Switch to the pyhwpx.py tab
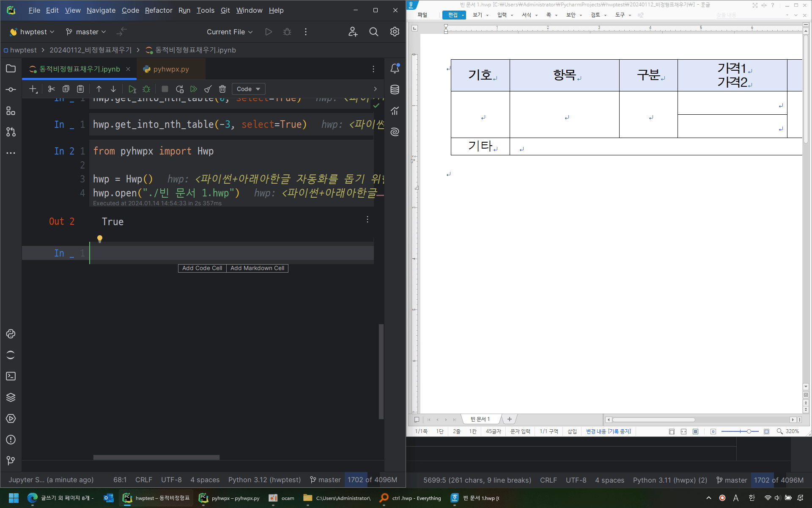Viewport: 812px width, 508px height. (171, 69)
